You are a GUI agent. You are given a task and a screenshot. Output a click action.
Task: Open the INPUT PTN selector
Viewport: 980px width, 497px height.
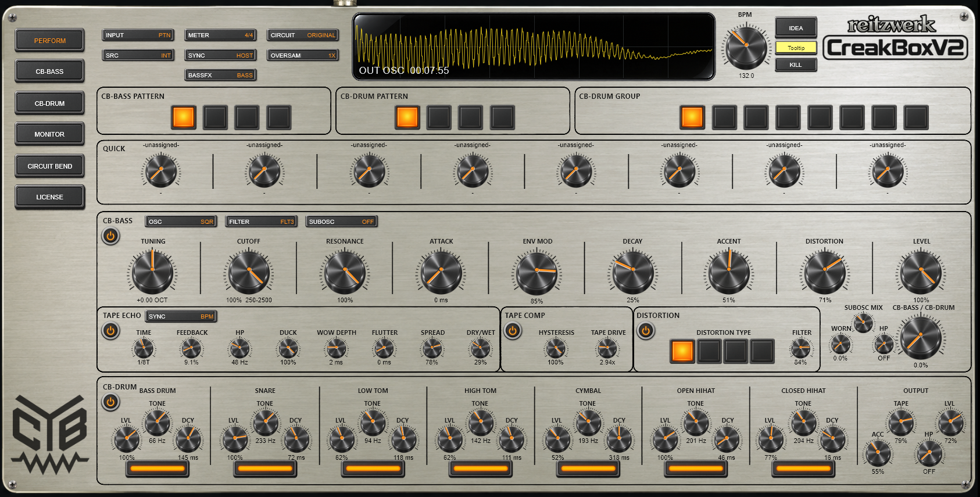(138, 35)
